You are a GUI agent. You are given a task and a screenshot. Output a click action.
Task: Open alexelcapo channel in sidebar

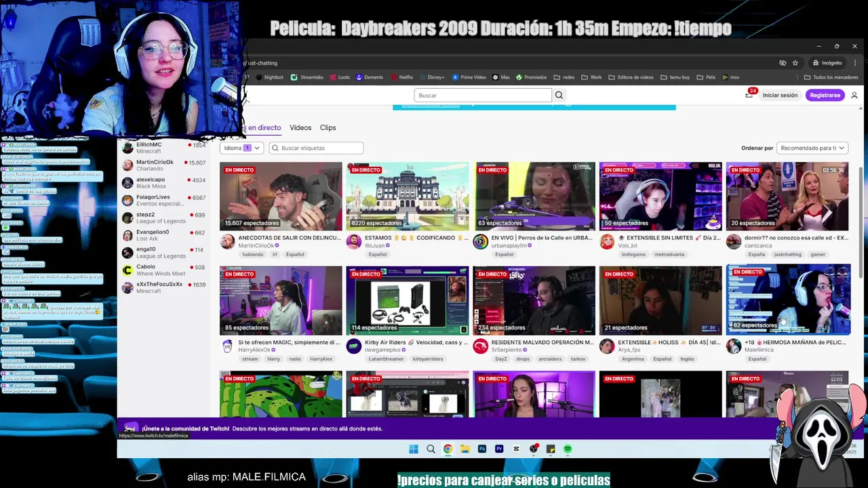click(x=163, y=183)
